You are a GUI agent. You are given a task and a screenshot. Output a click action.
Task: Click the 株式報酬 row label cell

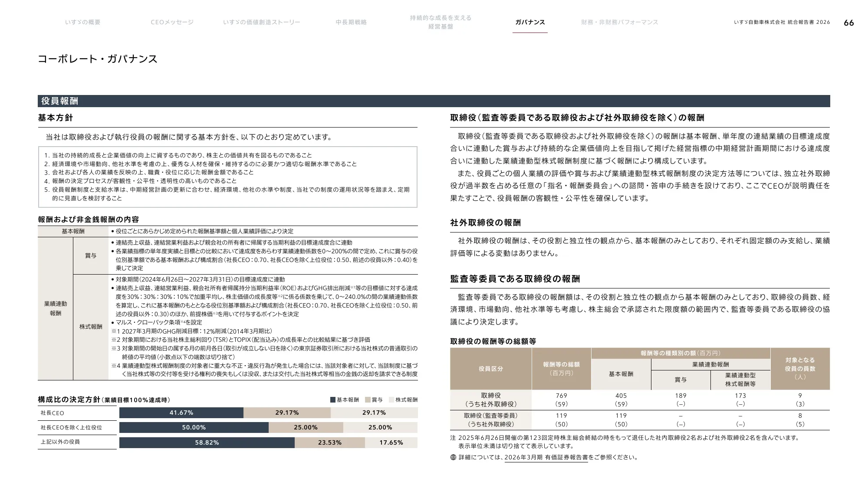[x=91, y=327]
